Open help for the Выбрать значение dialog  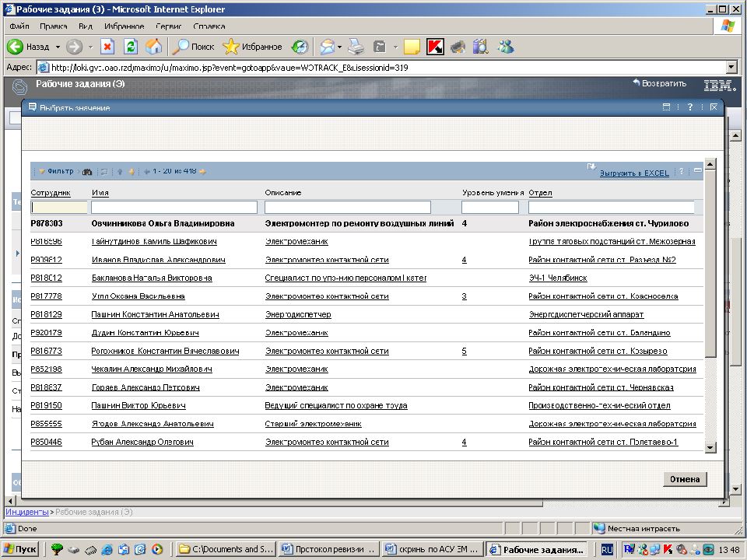coord(690,107)
